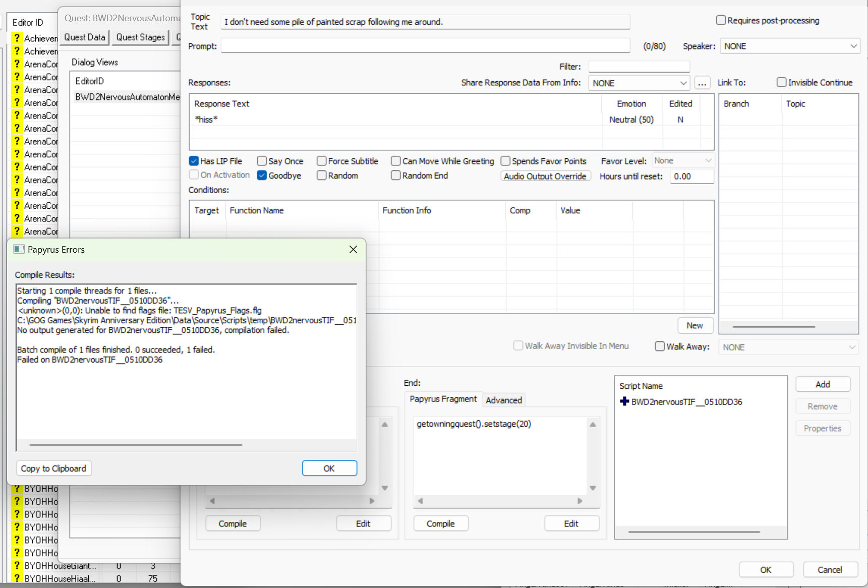
Task: Click the Audio Output Override button
Action: click(545, 176)
